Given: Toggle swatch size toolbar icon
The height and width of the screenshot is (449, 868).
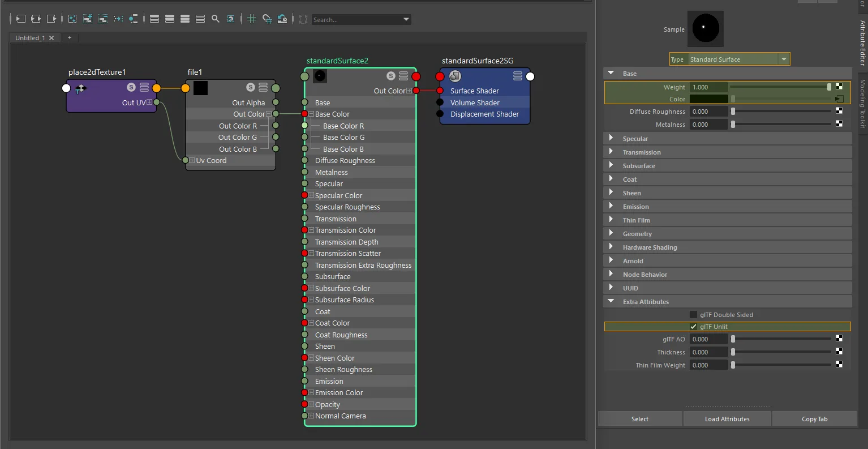Looking at the screenshot, I should coord(231,19).
